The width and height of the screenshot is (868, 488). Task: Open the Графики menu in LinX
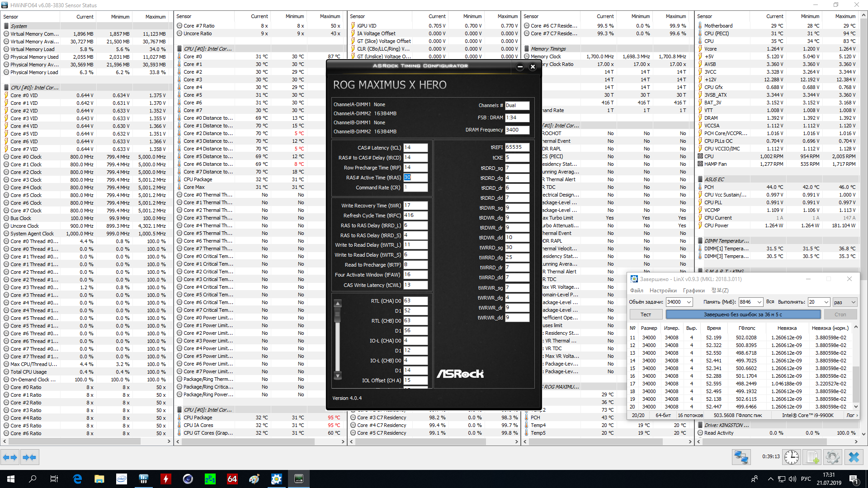click(x=693, y=291)
